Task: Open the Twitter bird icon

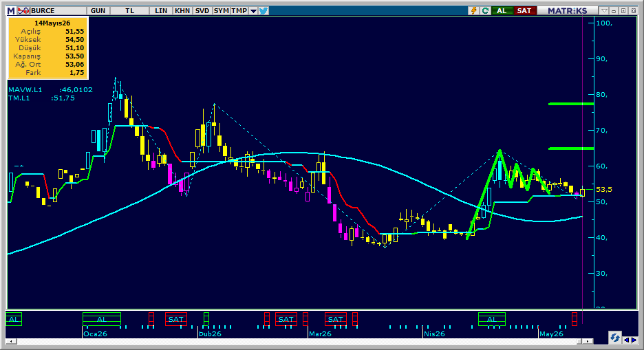Action: [264, 11]
